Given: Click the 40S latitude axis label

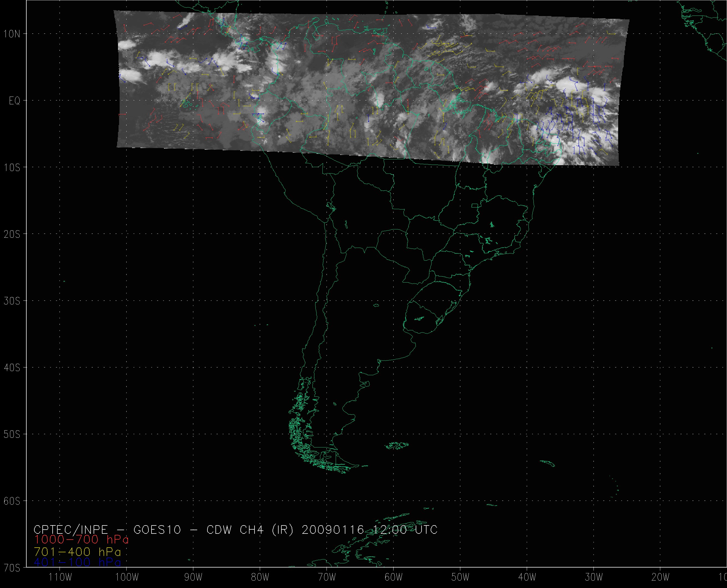Looking at the screenshot, I should [x=12, y=367].
